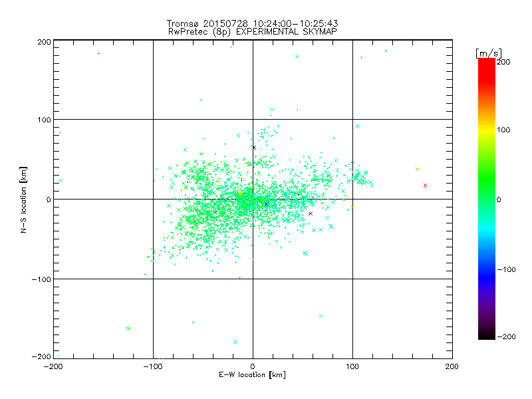Click the isolated red X marker east of 100 km

pyautogui.click(x=425, y=186)
